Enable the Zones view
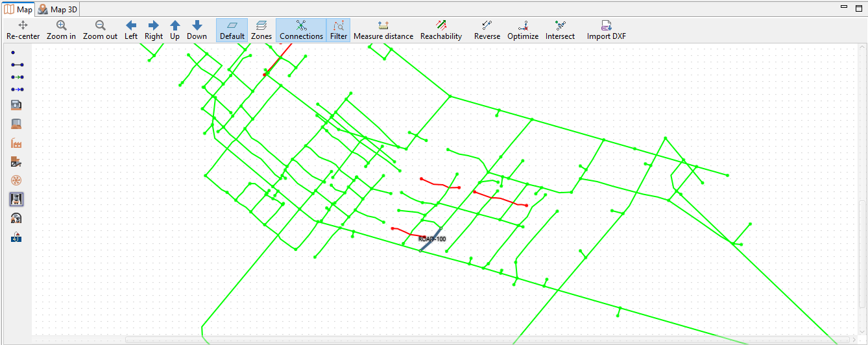Screen dimensions: 868x345 point(261,30)
